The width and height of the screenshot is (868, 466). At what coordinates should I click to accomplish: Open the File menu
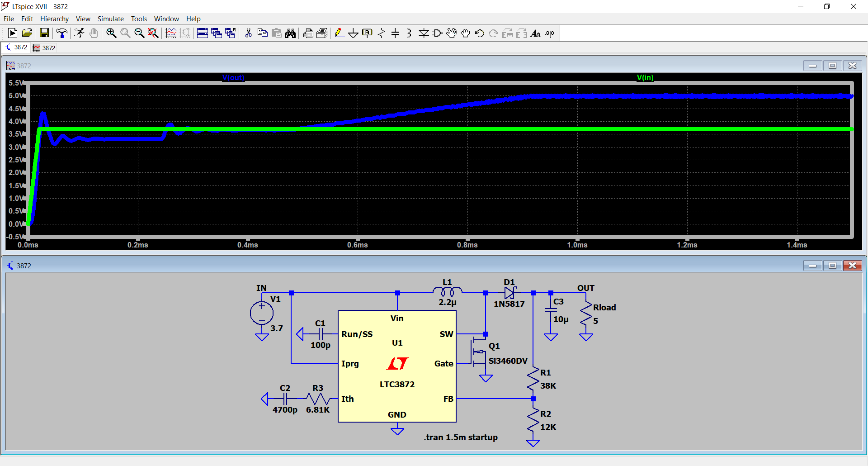[x=9, y=19]
